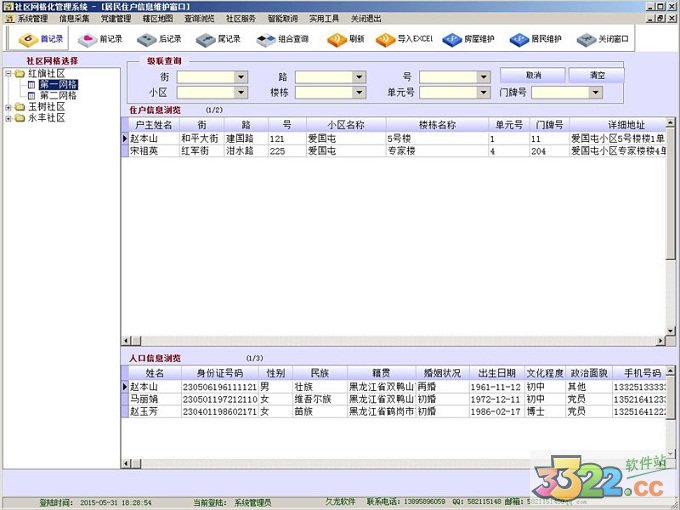This screenshot has width=680, height=510.
Task: Expand the 玉树社区 tree node
Action: [x=9, y=107]
